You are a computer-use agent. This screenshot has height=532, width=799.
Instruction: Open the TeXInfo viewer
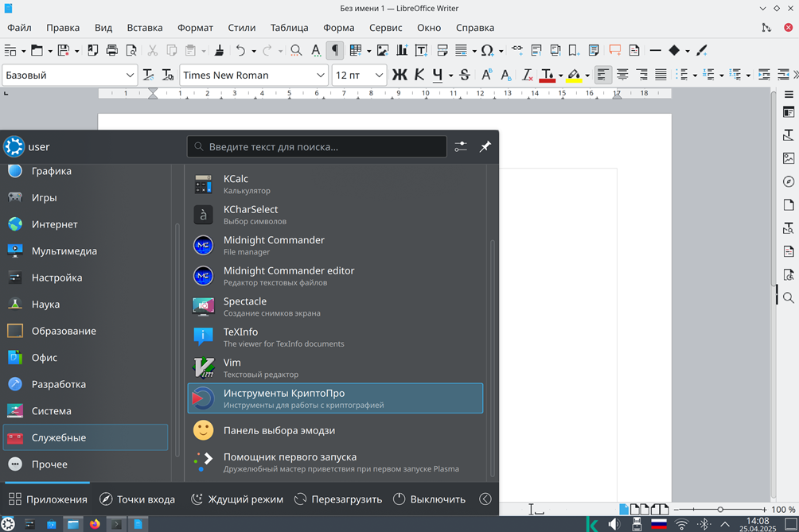(x=335, y=337)
